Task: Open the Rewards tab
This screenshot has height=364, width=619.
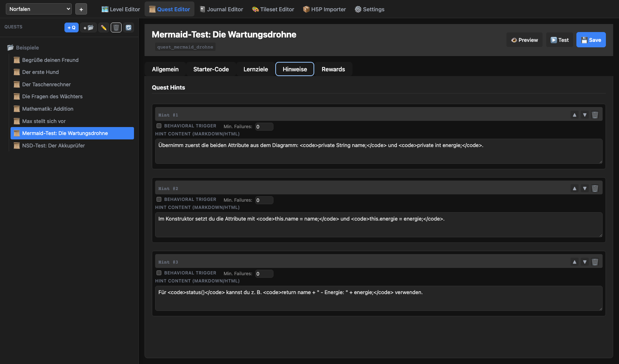Action: point(333,69)
